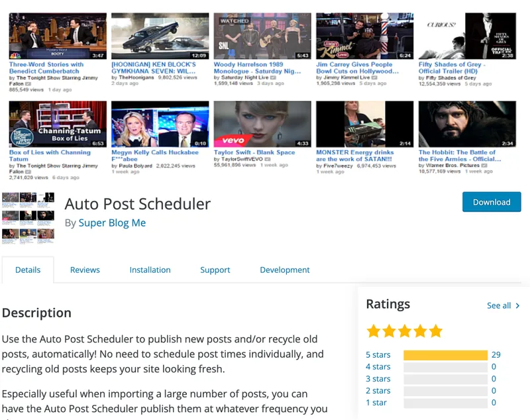Click the TheHoonigans channel name
530x420 pixels.
pos(136,78)
